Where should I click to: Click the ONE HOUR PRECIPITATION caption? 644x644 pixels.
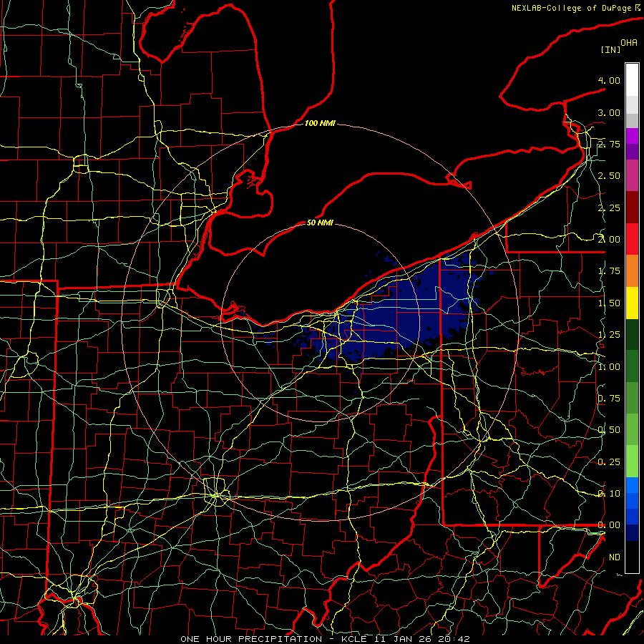click(251, 639)
